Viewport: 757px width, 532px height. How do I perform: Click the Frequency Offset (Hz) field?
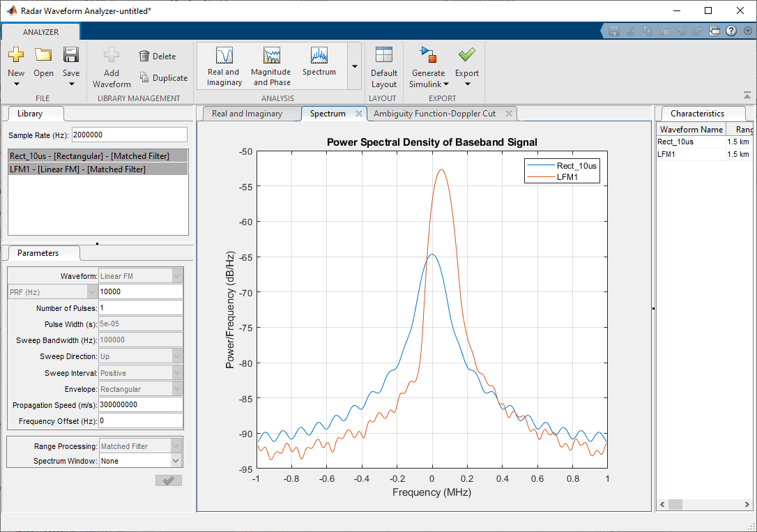[x=141, y=420]
